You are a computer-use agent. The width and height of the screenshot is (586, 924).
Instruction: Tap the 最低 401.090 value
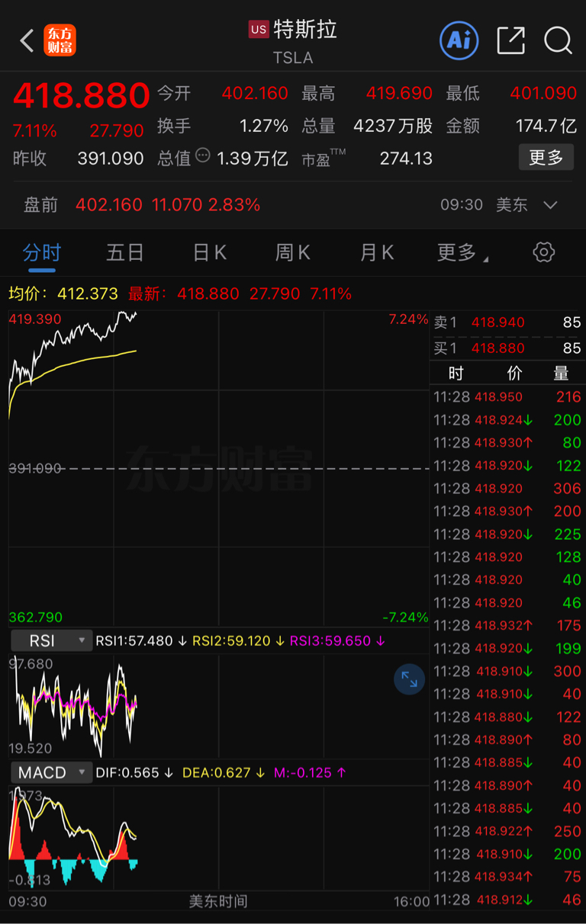[x=543, y=94]
